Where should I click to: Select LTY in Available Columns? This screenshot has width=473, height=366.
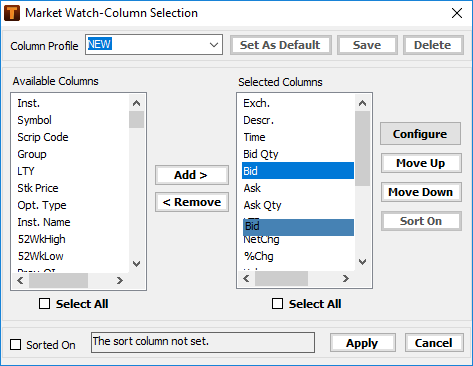[x=26, y=171]
